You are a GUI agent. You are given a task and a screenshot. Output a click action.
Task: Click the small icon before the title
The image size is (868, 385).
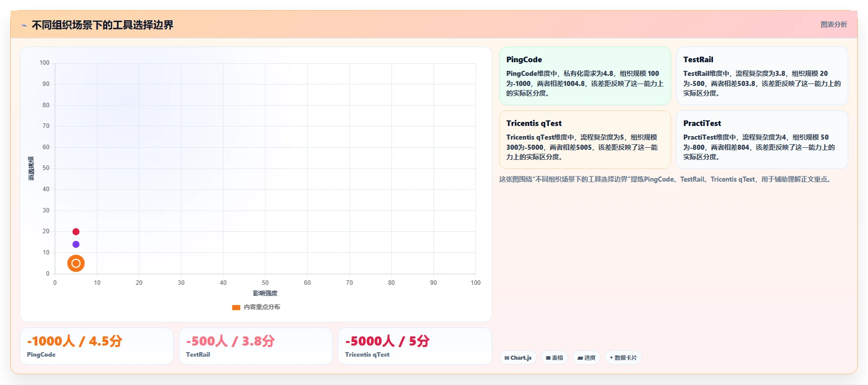tap(24, 25)
